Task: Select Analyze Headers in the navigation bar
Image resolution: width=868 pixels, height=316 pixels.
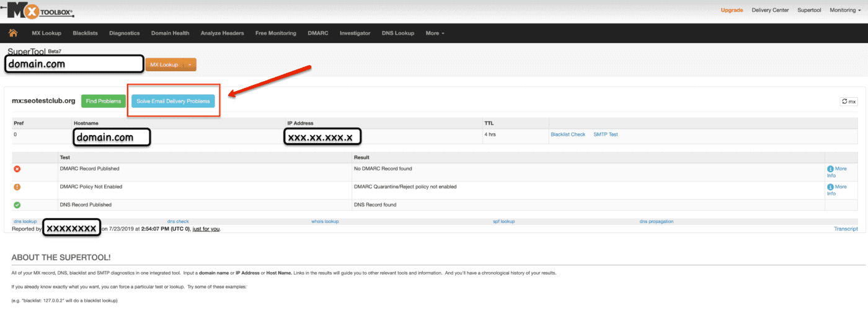Action: coord(222,33)
